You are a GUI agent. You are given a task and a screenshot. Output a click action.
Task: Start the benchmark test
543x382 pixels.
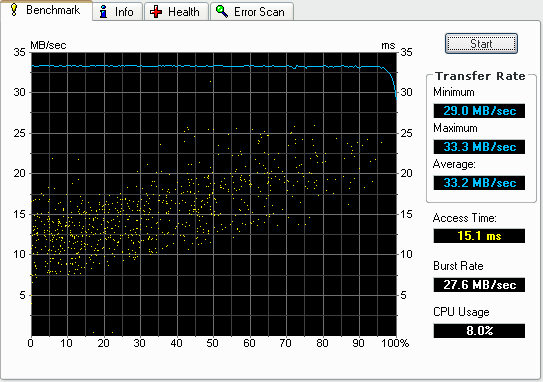pyautogui.click(x=481, y=44)
